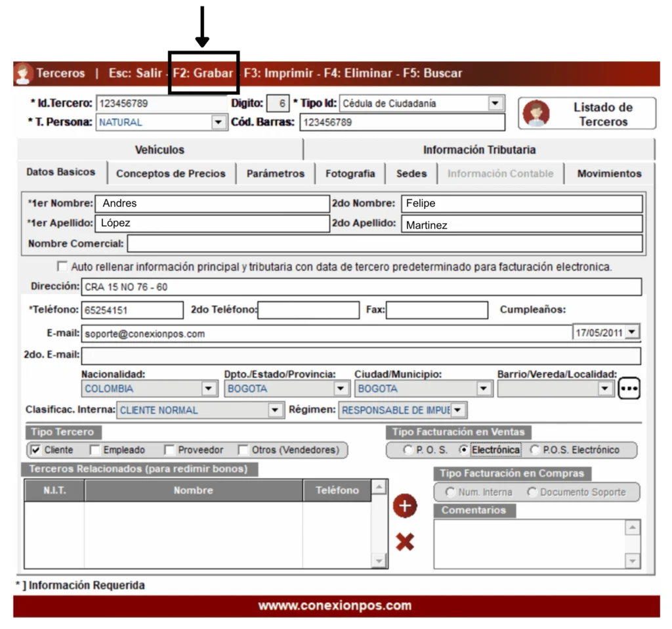Switch to the Datos Basicos tab
This screenshot has width=672, height=629.
pos(61,172)
